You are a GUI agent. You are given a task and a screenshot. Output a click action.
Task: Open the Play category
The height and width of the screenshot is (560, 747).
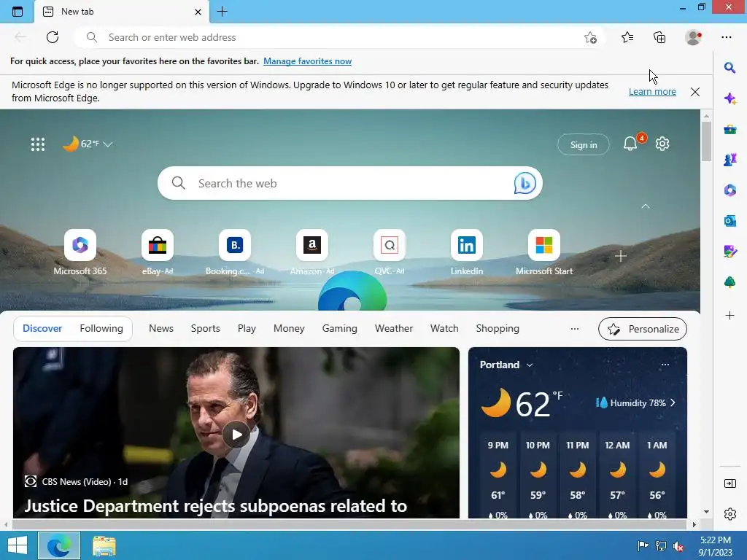pyautogui.click(x=247, y=329)
